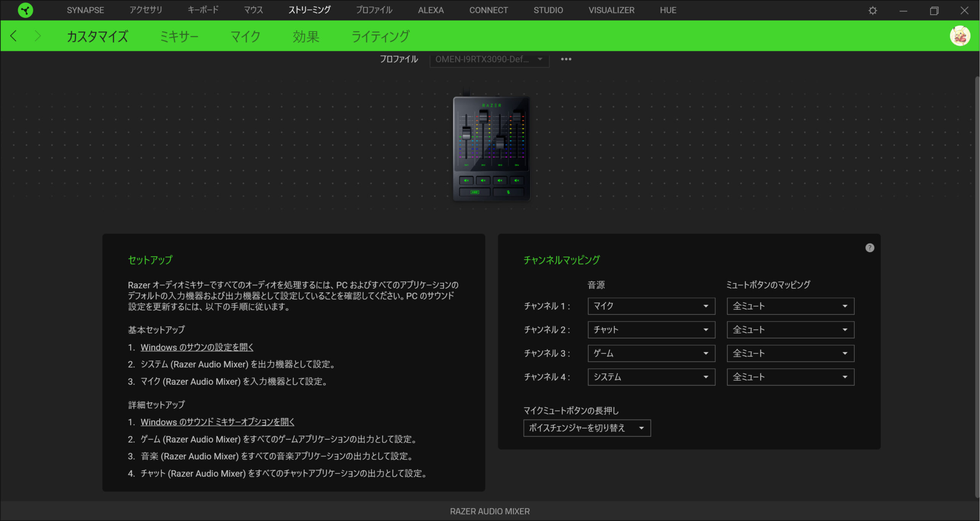The height and width of the screenshot is (521, 980).
Task: Click the channel mapping help icon
Action: point(869,248)
